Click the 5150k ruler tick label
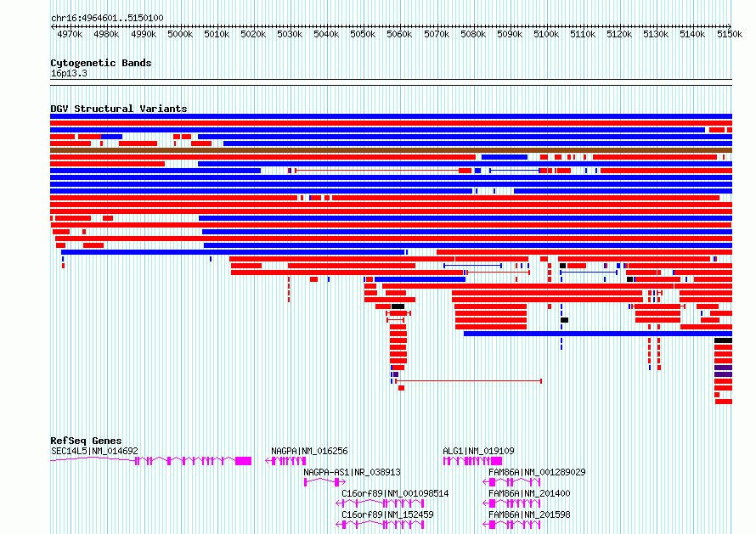The height and width of the screenshot is (534, 756). (729, 34)
